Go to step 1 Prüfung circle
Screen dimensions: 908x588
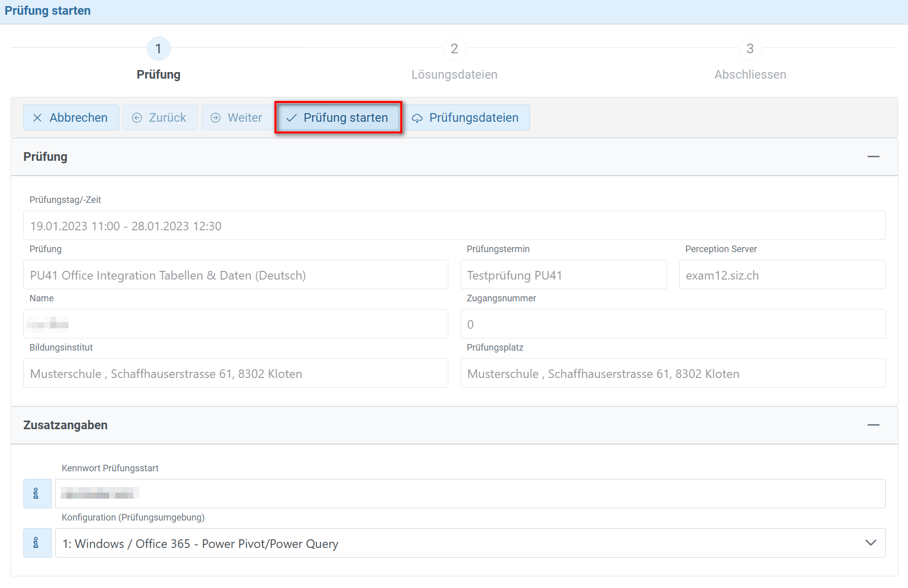pyautogui.click(x=158, y=49)
